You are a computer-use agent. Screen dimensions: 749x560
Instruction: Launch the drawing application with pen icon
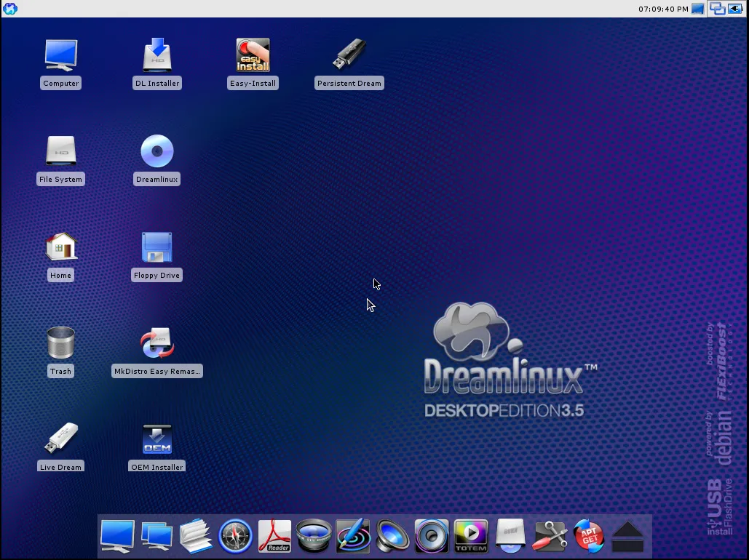[353, 536]
